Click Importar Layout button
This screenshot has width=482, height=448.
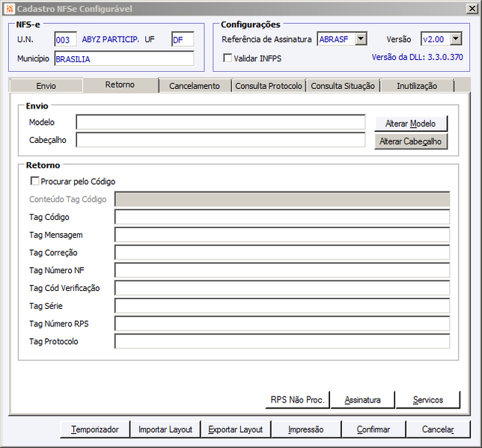(x=165, y=429)
